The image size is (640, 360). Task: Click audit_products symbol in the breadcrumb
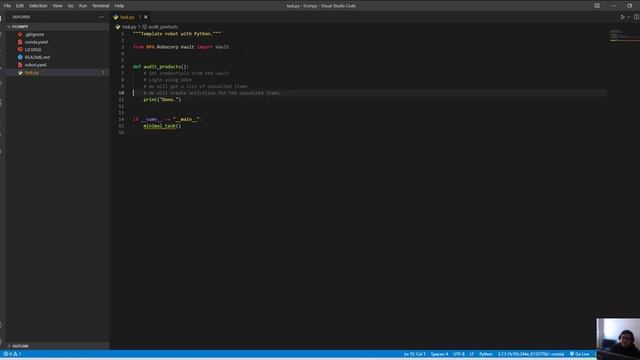163,27
